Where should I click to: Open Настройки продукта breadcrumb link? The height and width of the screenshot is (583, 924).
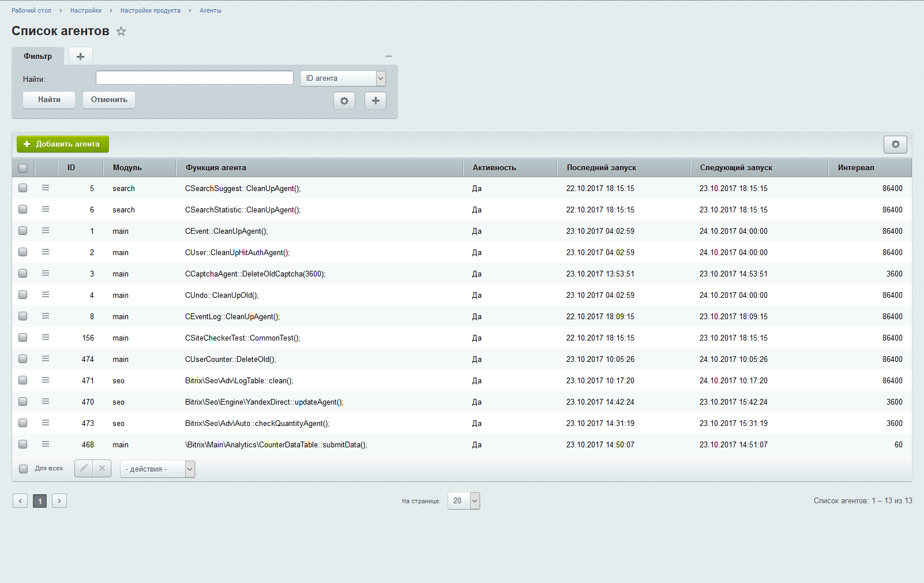151,10
